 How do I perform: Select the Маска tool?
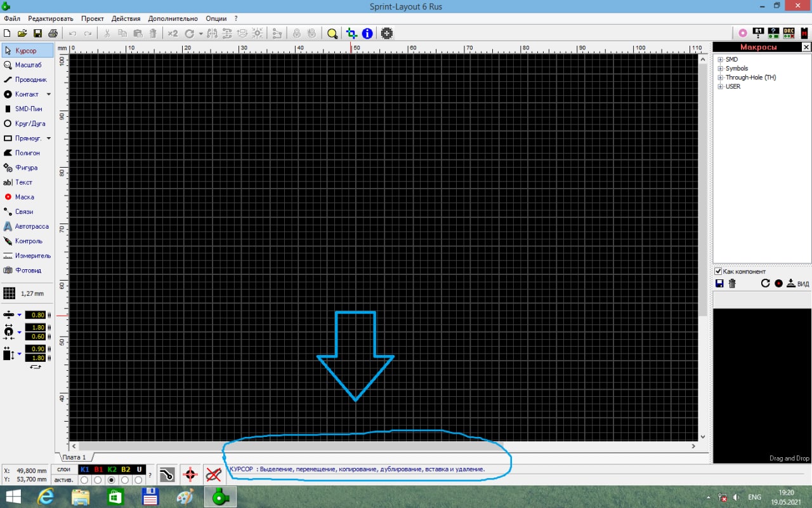click(x=27, y=197)
